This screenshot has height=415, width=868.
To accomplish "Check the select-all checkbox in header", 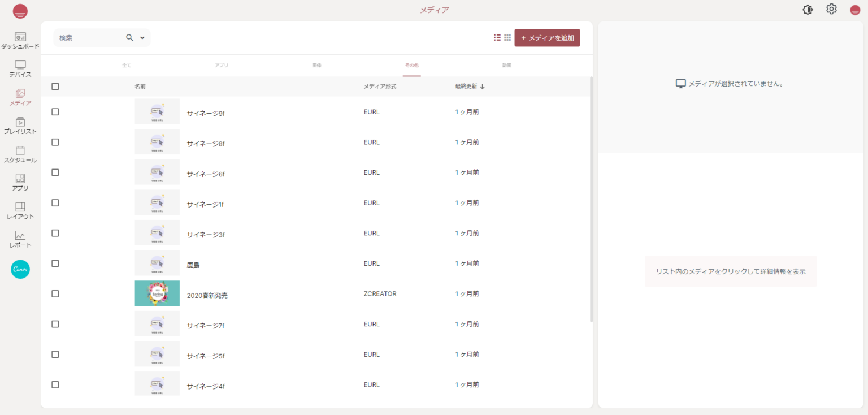I will 55,87.
